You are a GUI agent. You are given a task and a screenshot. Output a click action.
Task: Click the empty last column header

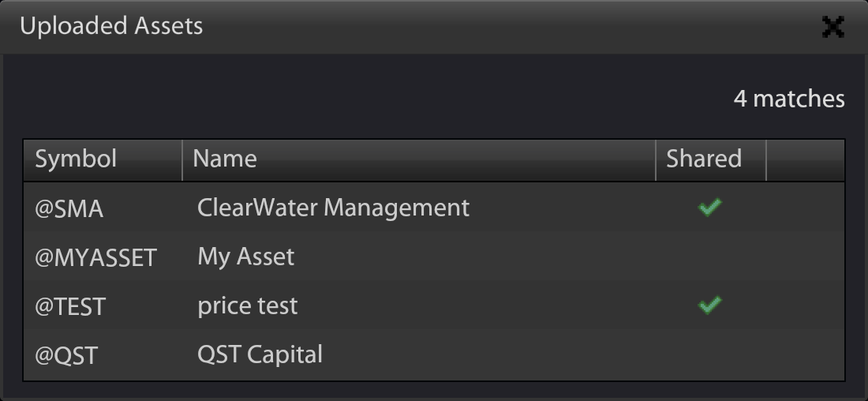(805, 159)
